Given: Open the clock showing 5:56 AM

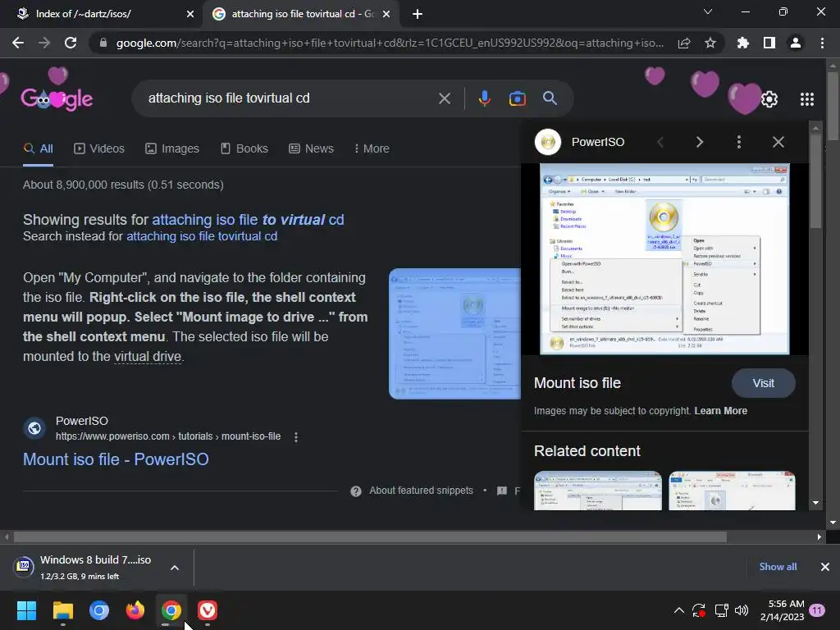Looking at the screenshot, I should [782, 610].
